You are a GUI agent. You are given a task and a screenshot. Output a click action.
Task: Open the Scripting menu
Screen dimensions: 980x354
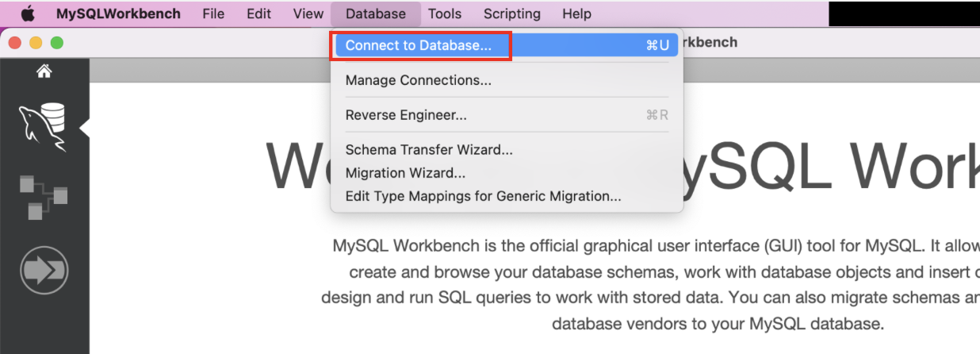pyautogui.click(x=512, y=13)
